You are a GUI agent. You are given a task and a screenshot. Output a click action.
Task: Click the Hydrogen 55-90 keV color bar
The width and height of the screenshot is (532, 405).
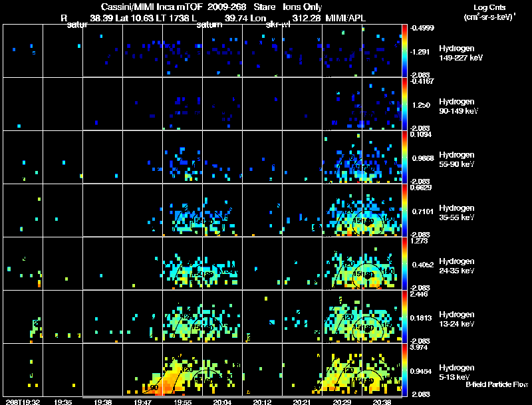404,158
